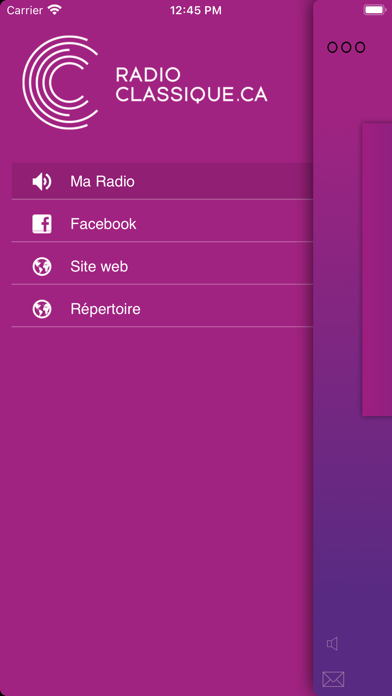Screen dimensions: 392x696
Task: Click the globe icon beside Site web
Action: tap(42, 266)
